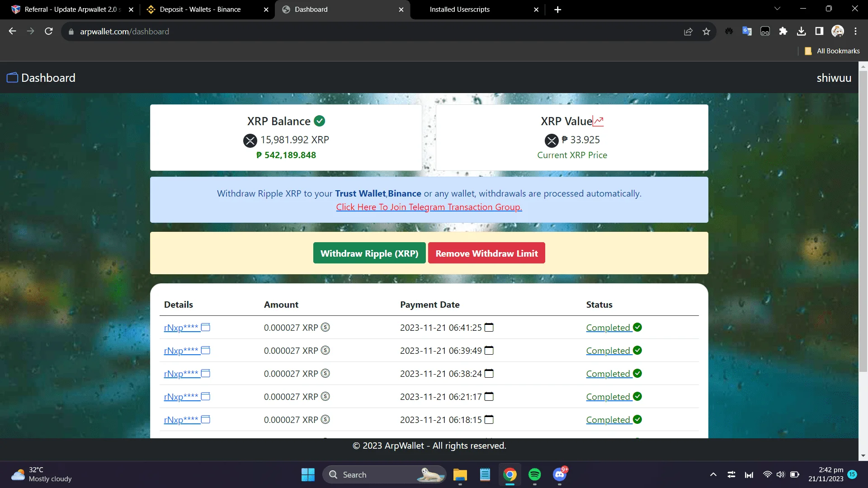Reload the current page
868x488 pixels.
49,31
